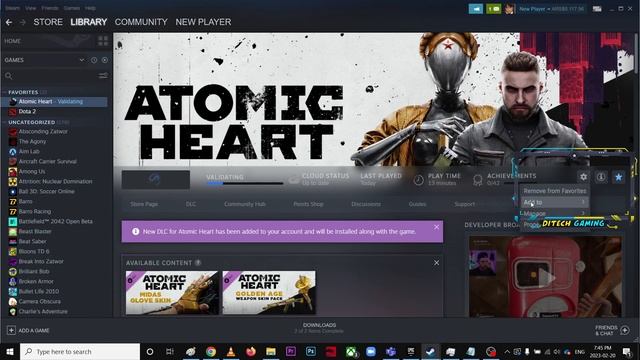Image resolution: width=640 pixels, height=360 pixels.
Task: Open the Discussions link
Action: pyautogui.click(x=366, y=204)
